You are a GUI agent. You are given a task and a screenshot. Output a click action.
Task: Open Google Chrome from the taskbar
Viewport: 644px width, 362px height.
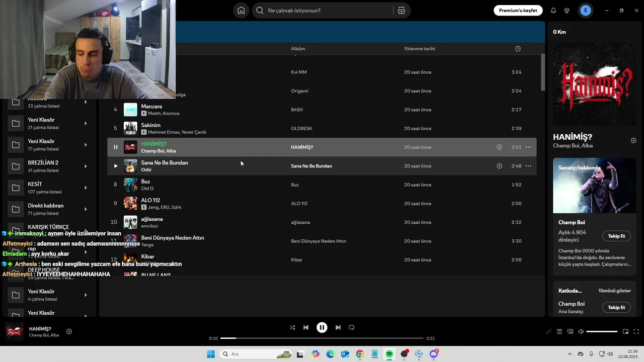[359, 354]
